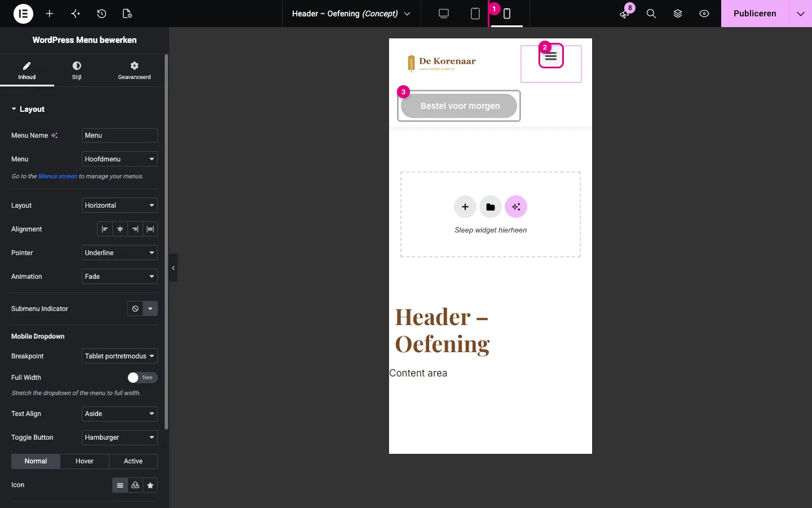The width and height of the screenshot is (812, 508).
Task: Open the Menu dropdown showing Hoofdmenu
Action: point(120,159)
